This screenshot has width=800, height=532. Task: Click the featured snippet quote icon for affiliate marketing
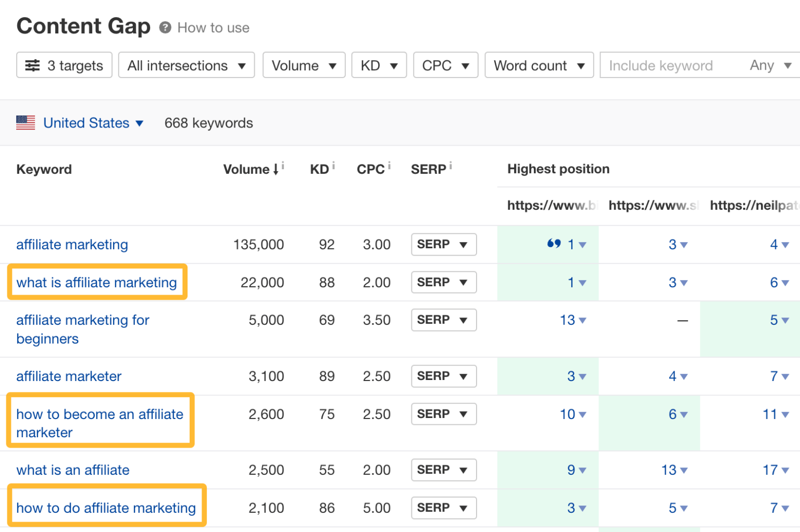555,244
